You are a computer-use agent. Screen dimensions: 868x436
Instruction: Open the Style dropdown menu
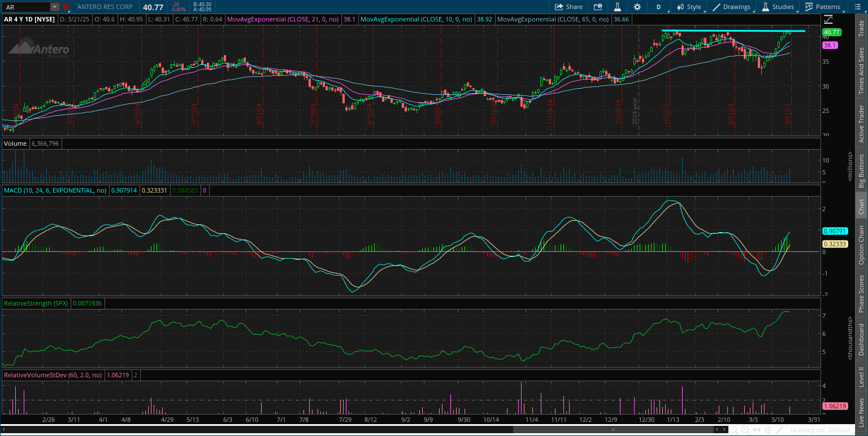[688, 7]
